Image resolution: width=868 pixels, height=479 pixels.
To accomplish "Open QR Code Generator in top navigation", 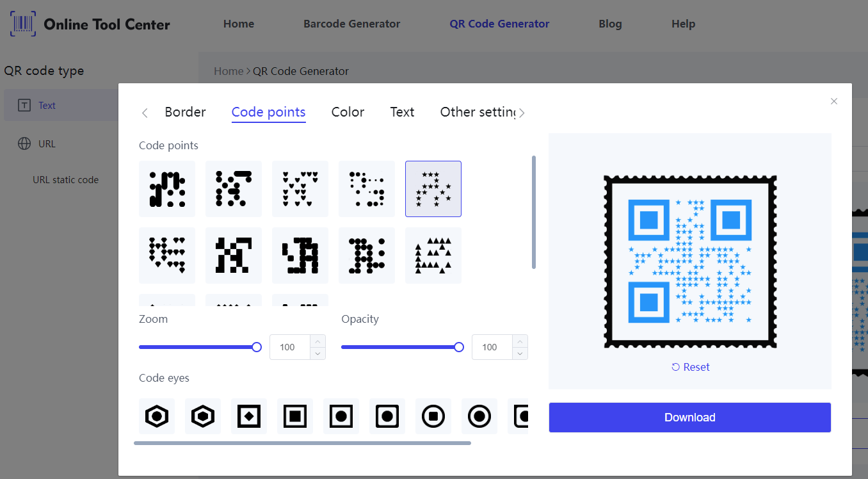I will coord(499,24).
